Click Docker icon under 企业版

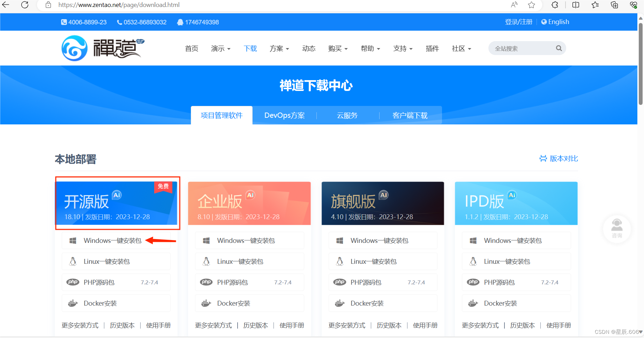206,303
